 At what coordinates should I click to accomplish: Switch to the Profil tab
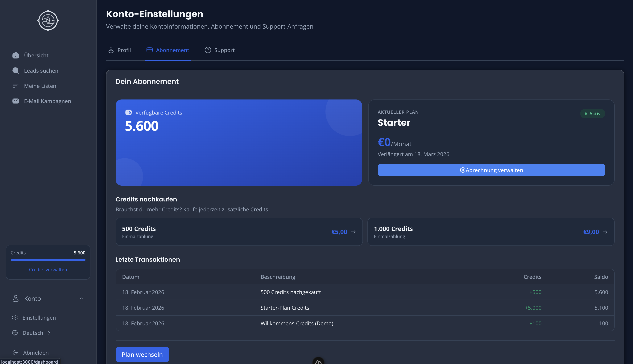120,50
